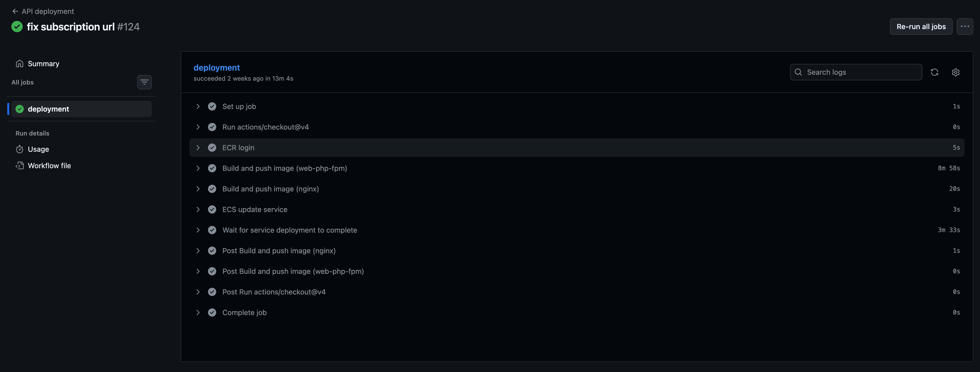Screen dimensions: 980x372
Task: Click the Summary home icon
Action: tap(19, 64)
